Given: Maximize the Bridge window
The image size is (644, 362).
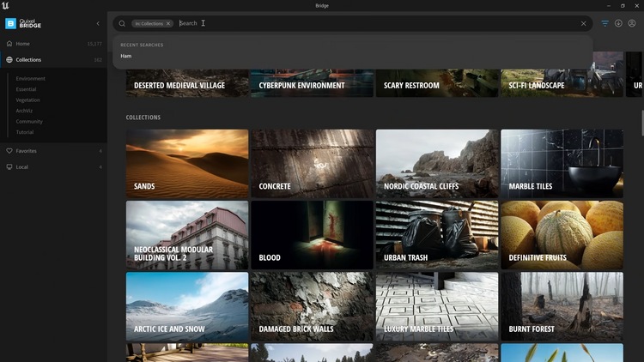Looking at the screenshot, I should pos(623,6).
